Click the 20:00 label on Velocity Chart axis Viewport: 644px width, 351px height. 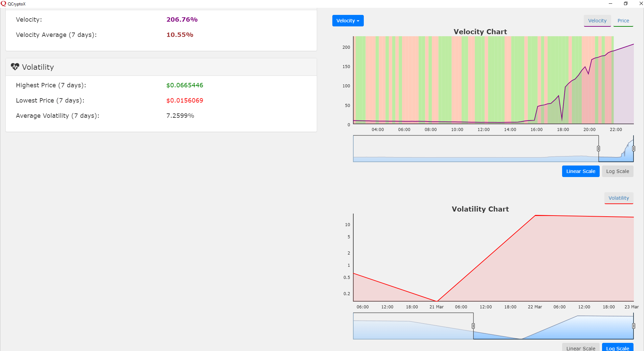589,130
